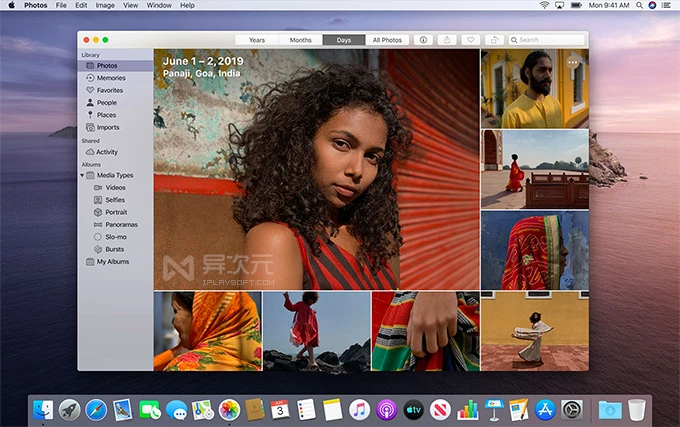The width and height of the screenshot is (680, 427).
Task: Open My Albums in the sidebar
Action: click(x=115, y=262)
